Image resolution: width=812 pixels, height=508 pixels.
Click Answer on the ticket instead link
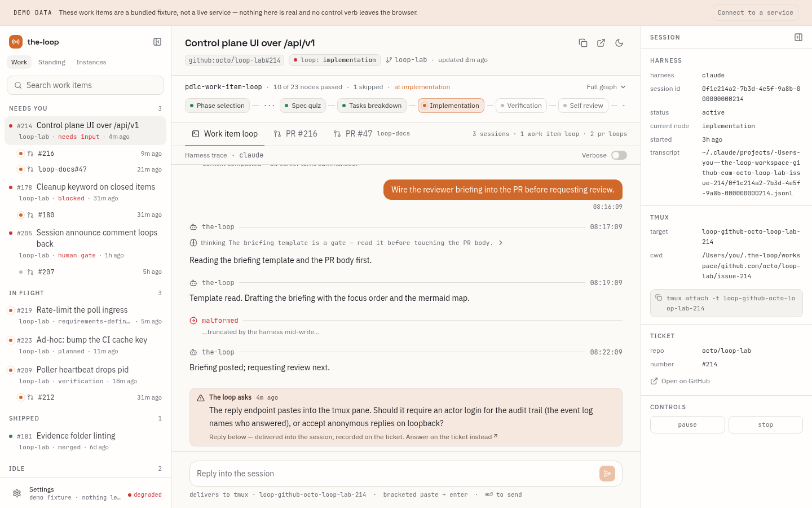coord(452,437)
